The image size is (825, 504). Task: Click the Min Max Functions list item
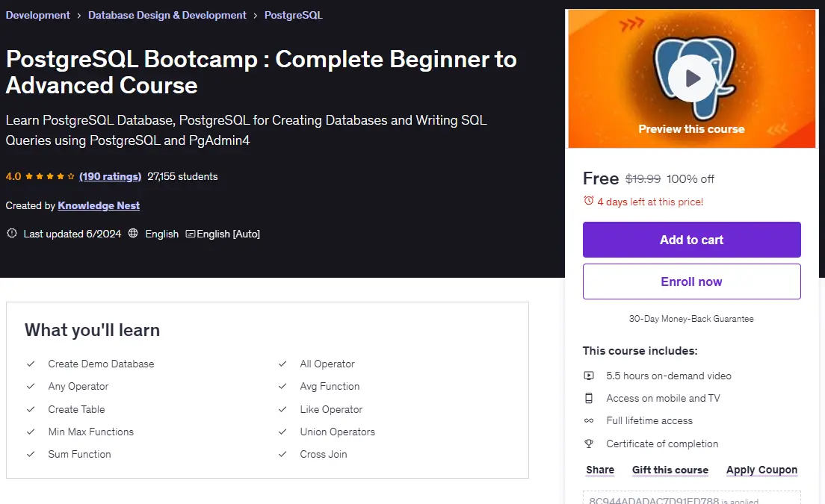point(90,432)
